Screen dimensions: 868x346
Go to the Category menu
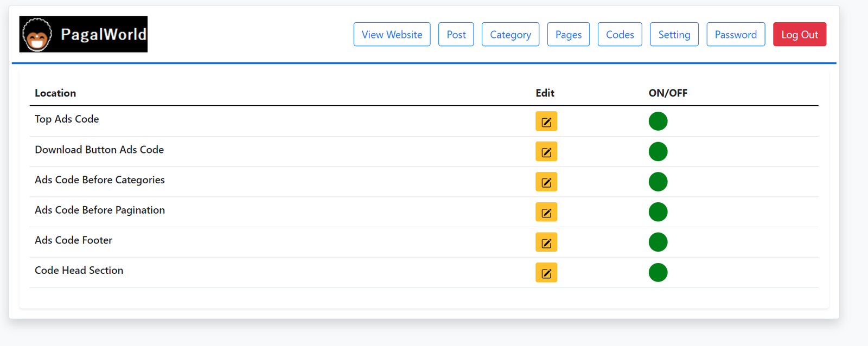coord(510,34)
